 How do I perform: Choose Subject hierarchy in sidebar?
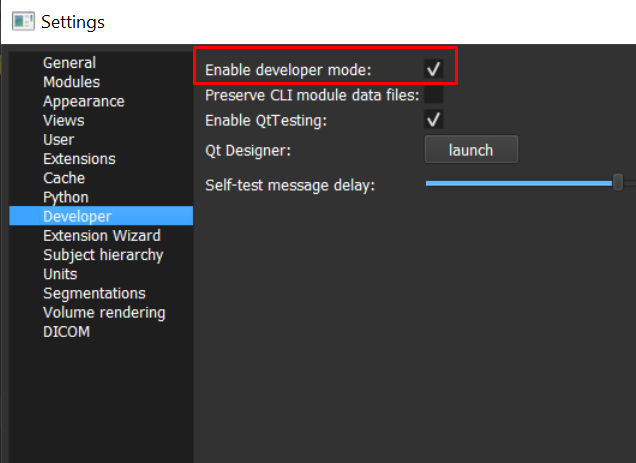[103, 255]
